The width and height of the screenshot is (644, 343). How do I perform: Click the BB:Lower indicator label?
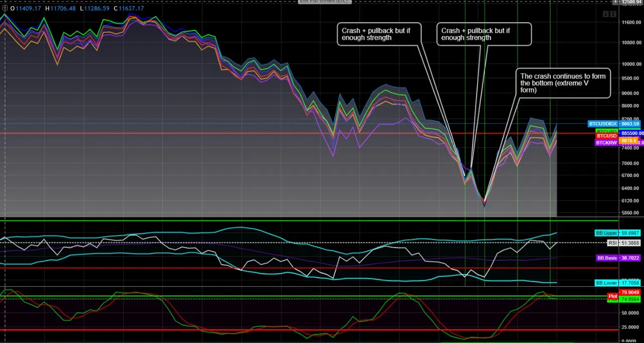coord(606,283)
